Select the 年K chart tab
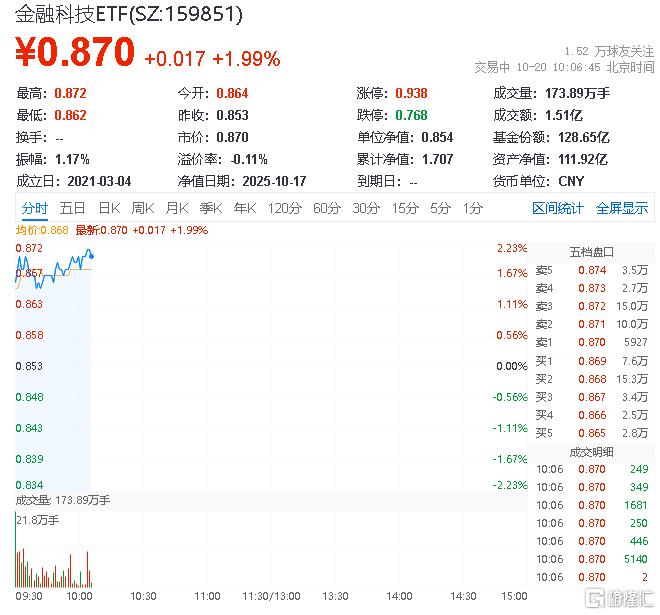This screenshot has height=615, width=660. tap(244, 208)
